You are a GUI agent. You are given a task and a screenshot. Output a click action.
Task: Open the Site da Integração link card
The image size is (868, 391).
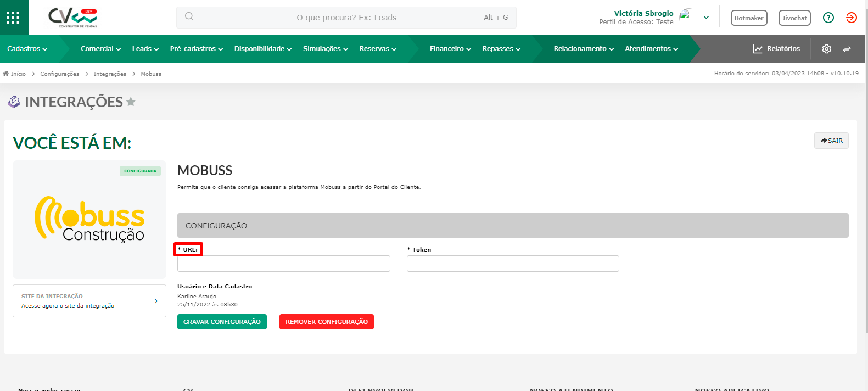[89, 301]
